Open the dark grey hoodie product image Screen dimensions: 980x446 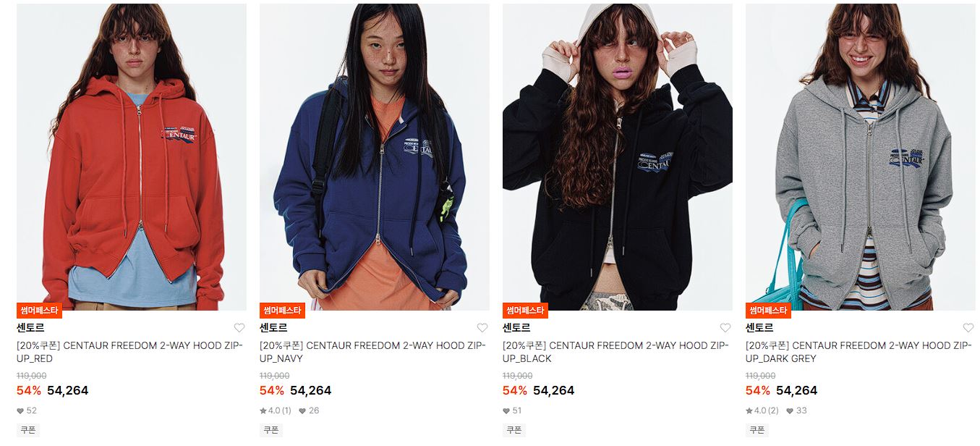pyautogui.click(x=861, y=157)
